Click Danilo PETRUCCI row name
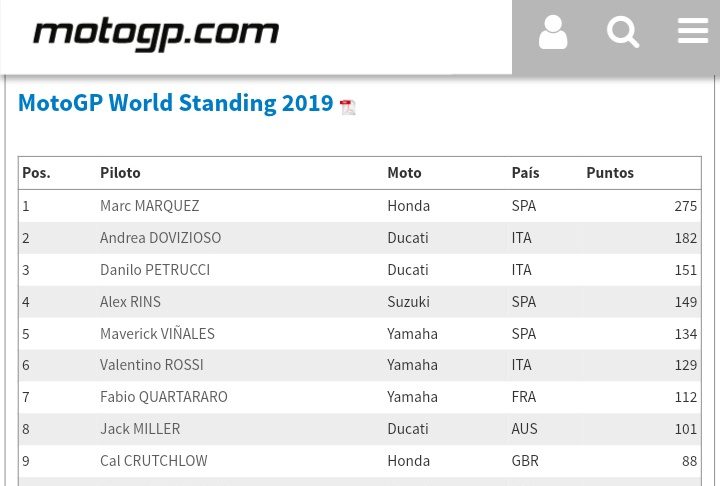 pos(155,270)
